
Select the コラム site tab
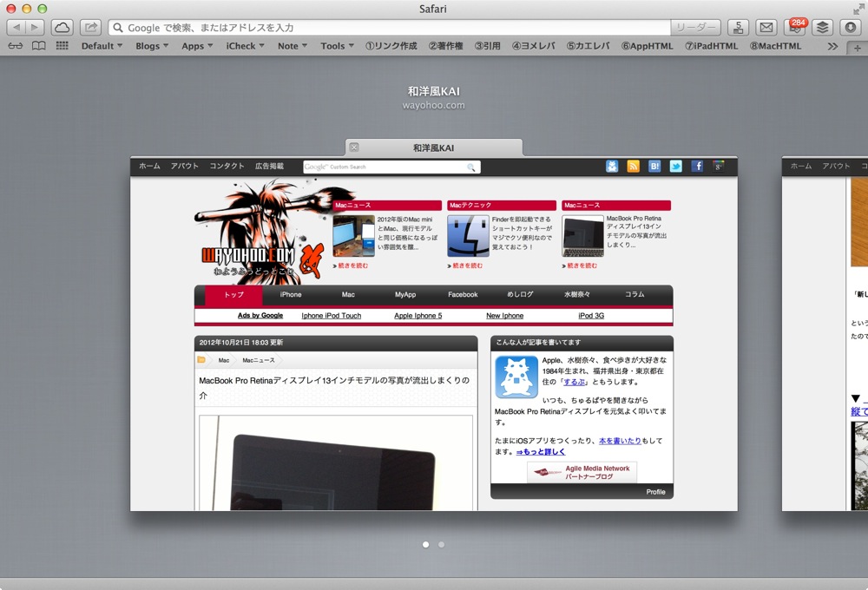[x=635, y=294]
